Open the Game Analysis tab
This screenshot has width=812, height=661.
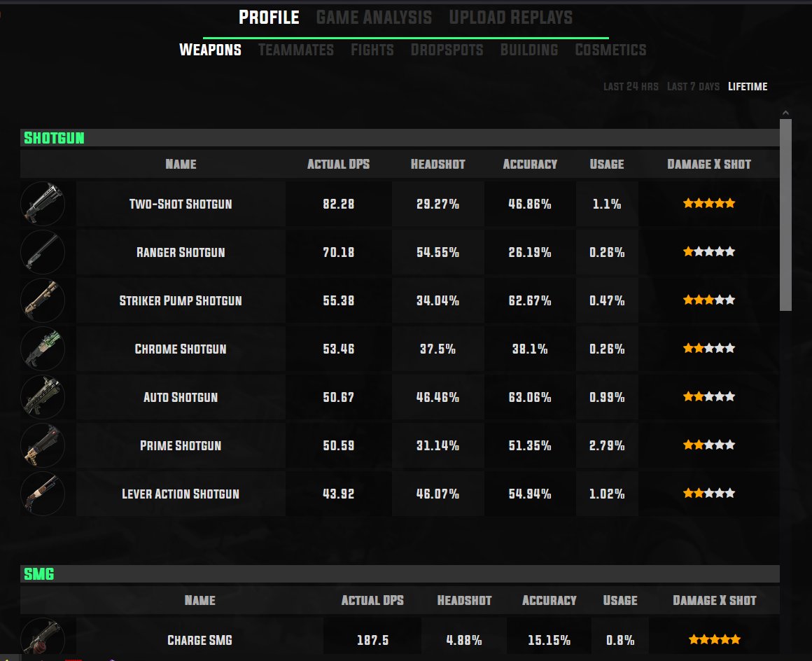[374, 18]
